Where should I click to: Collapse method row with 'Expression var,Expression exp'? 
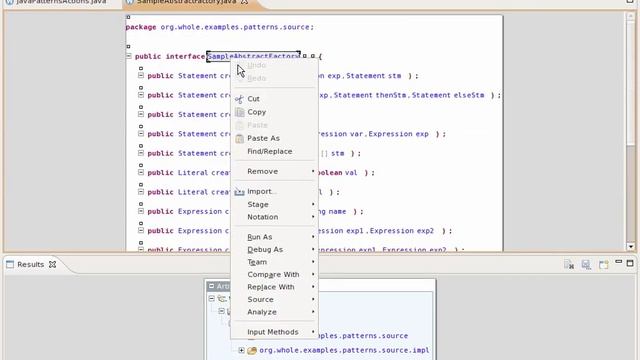(141, 133)
